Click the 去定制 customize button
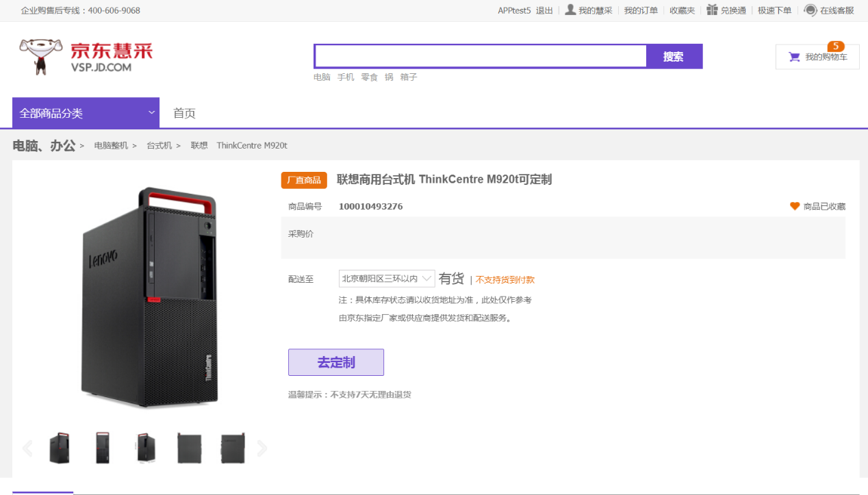868x495 pixels. [336, 362]
